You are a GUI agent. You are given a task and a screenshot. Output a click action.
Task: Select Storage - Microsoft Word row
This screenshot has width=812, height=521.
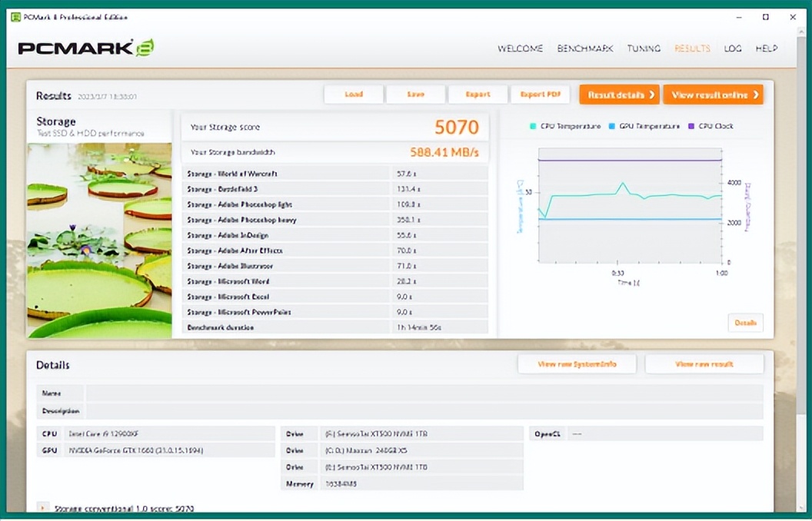click(335, 281)
